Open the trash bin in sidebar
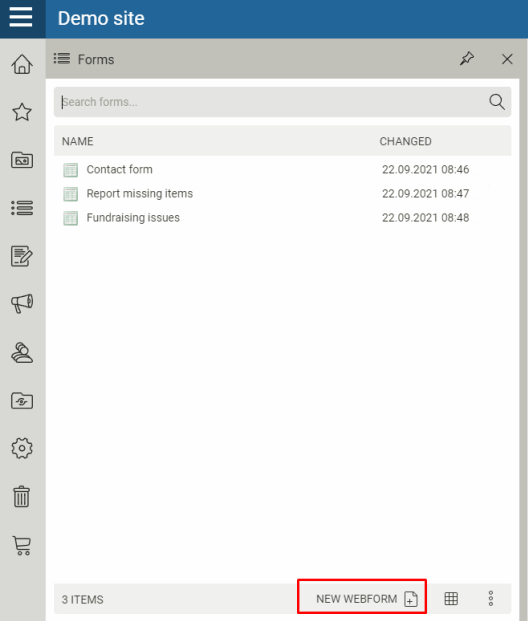This screenshot has width=528, height=621. click(x=22, y=497)
